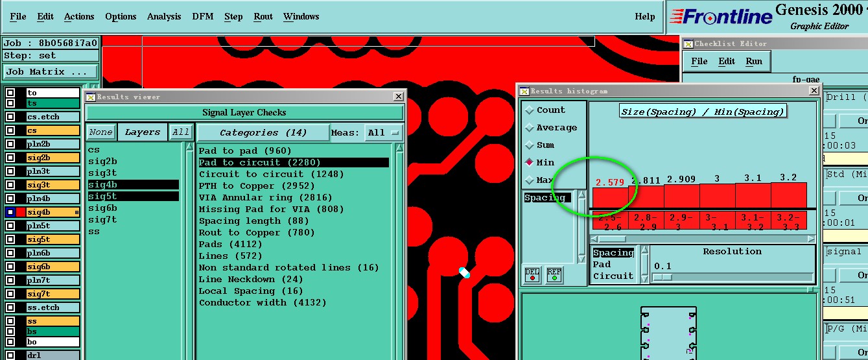The height and width of the screenshot is (360, 868).
Task: Open the Actions menu
Action: 79,16
